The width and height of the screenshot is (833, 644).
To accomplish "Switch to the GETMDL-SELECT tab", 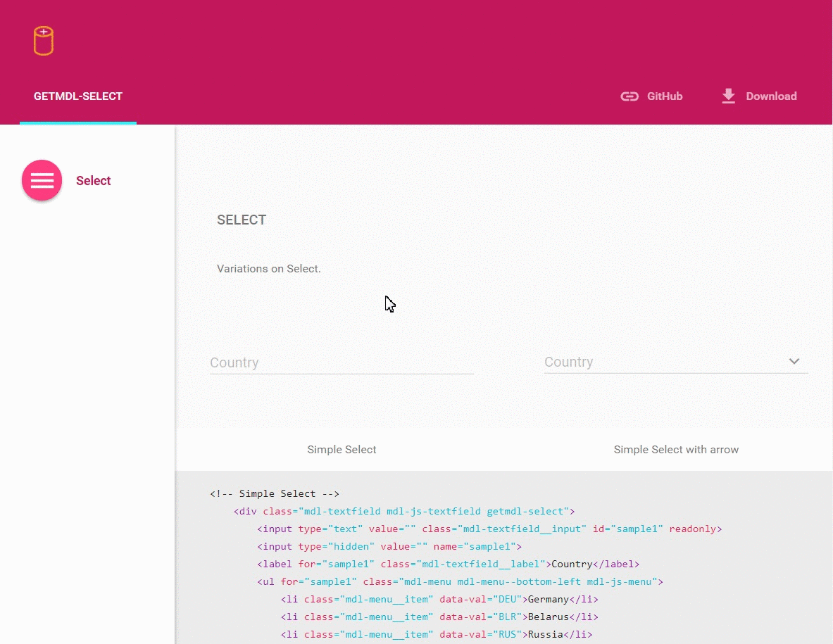I will click(x=78, y=96).
